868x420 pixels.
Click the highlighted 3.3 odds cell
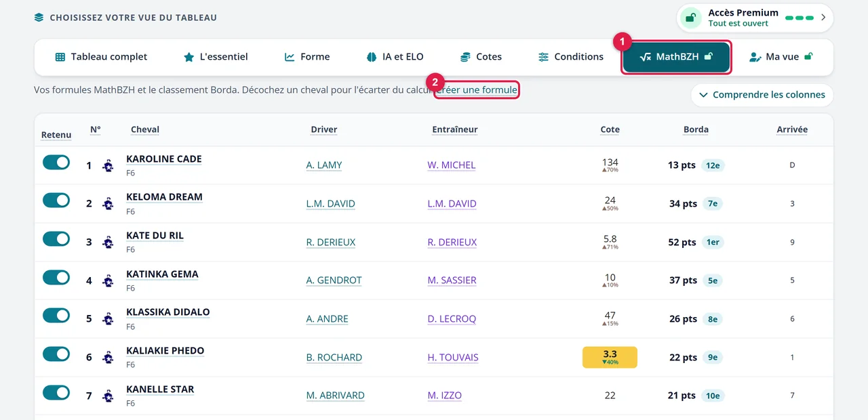click(610, 357)
